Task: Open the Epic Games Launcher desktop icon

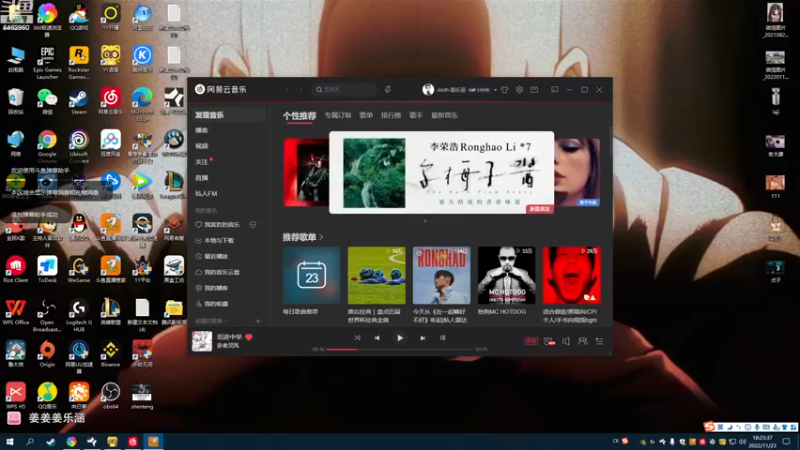Action: [x=47, y=62]
